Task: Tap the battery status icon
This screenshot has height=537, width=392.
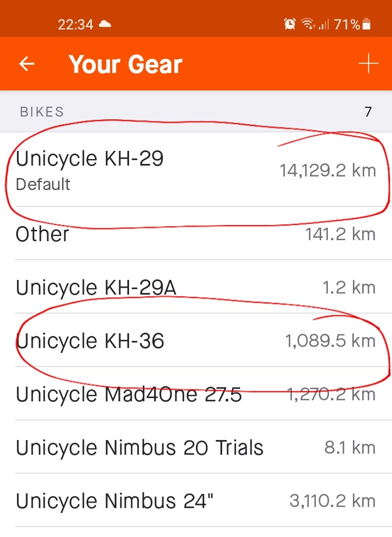Action: 366,24
